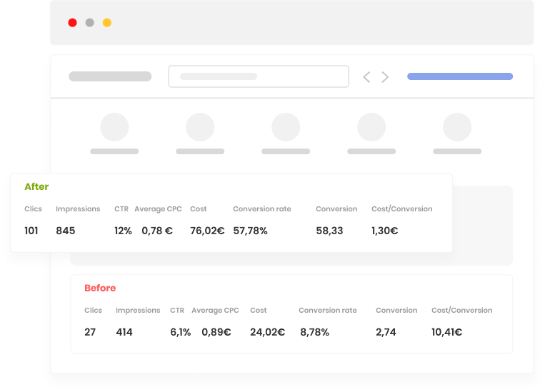Select Before cost/conversion 10,41€
Screen dimensions: 545x392
pyautogui.click(x=447, y=332)
